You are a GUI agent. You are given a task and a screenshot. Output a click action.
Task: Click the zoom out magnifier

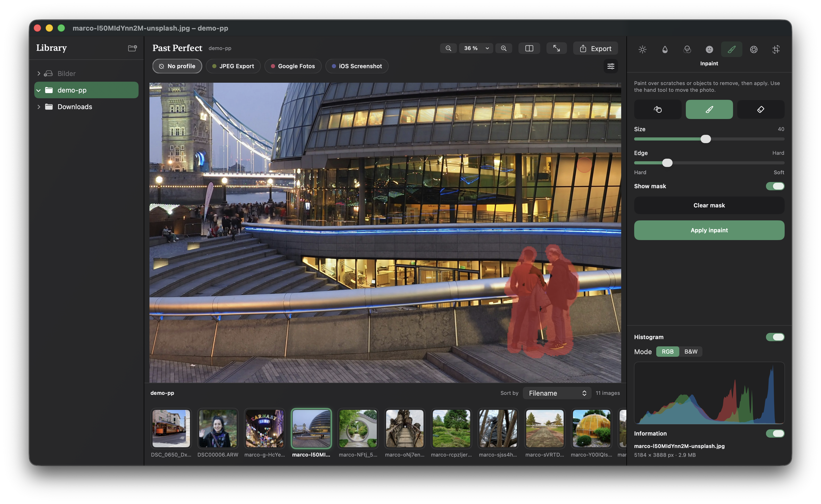coord(448,48)
